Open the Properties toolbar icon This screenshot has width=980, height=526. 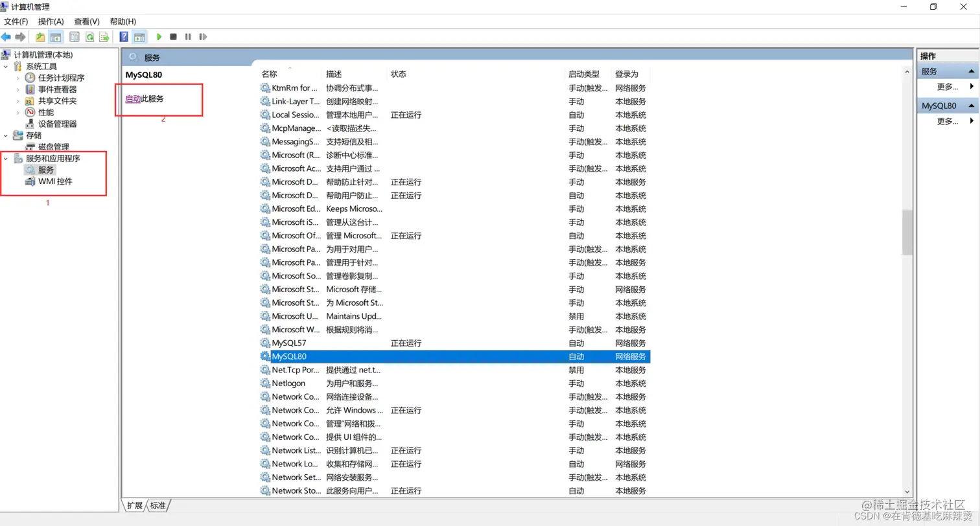click(75, 37)
